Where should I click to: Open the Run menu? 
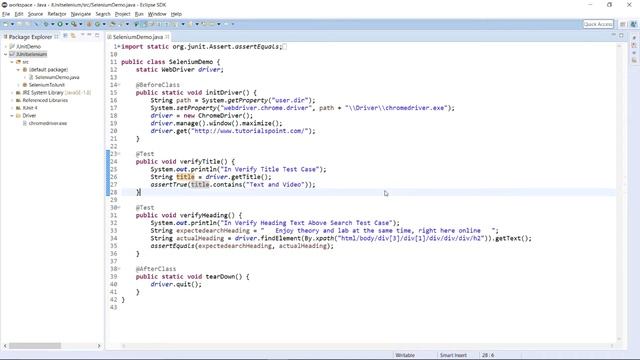point(139,14)
